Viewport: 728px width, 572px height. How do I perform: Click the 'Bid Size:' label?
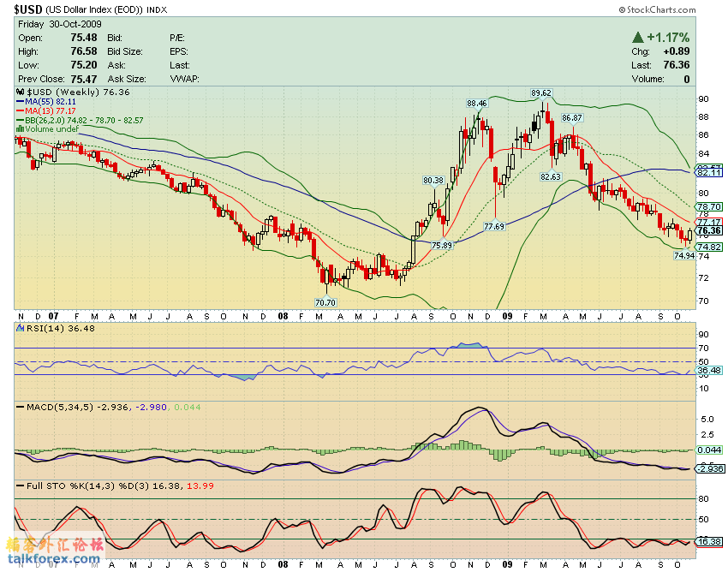coord(125,51)
